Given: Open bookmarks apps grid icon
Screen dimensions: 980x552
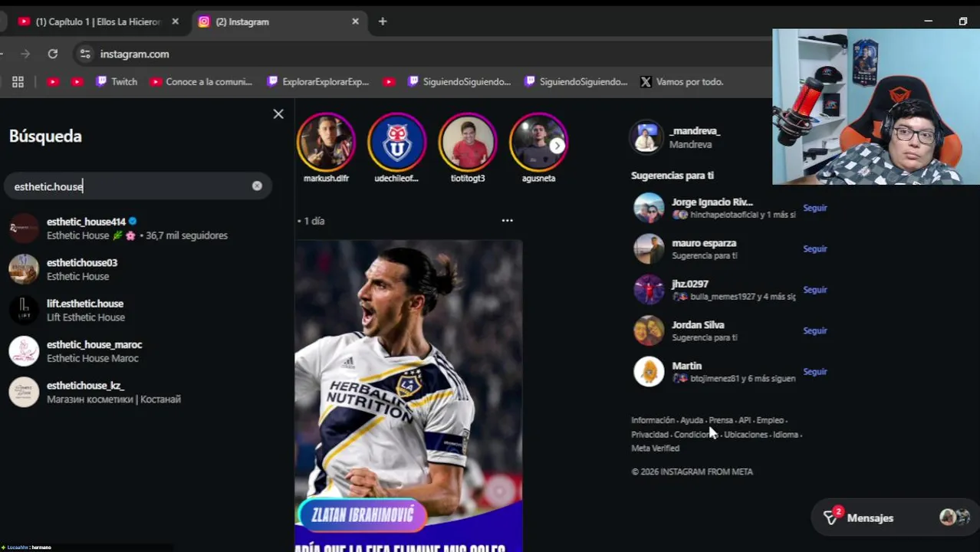Looking at the screenshot, I should (18, 82).
